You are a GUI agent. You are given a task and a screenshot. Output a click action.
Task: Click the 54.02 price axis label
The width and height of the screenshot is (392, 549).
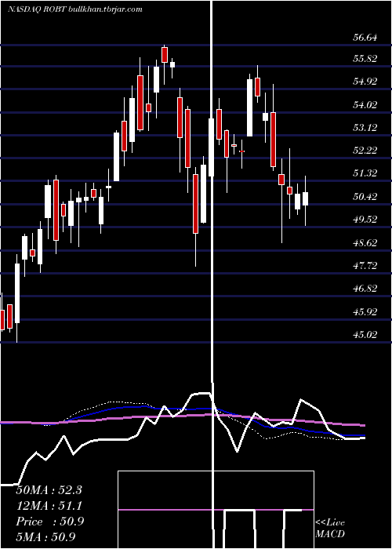(x=365, y=104)
